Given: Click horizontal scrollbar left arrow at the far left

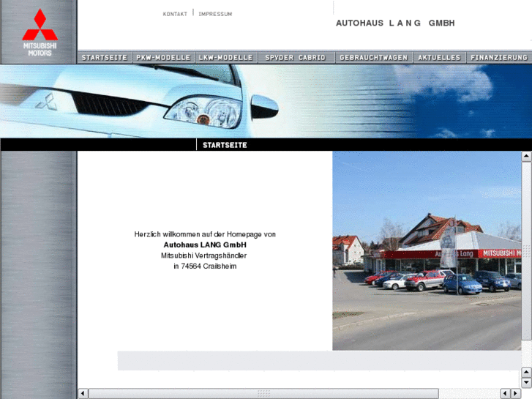Looking at the screenshot, I should tap(83, 394).
